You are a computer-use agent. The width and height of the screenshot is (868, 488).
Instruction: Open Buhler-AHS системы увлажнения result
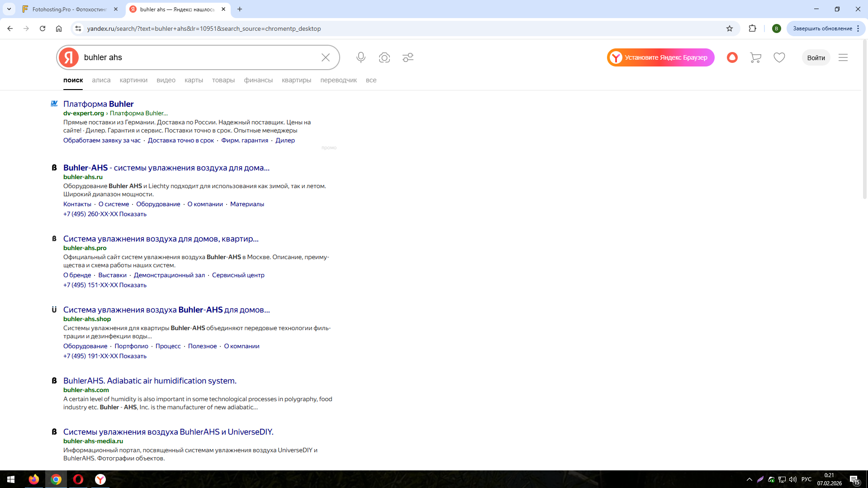(x=166, y=168)
